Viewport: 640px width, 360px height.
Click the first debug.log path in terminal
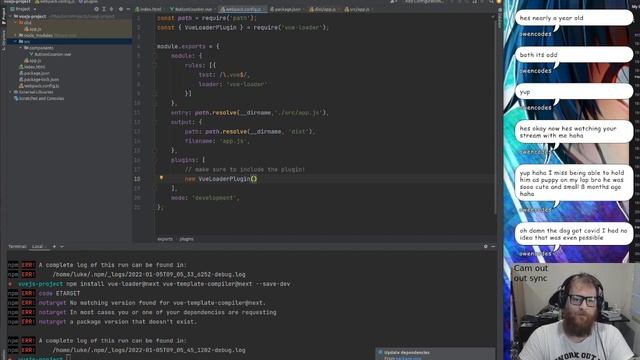pos(149,275)
